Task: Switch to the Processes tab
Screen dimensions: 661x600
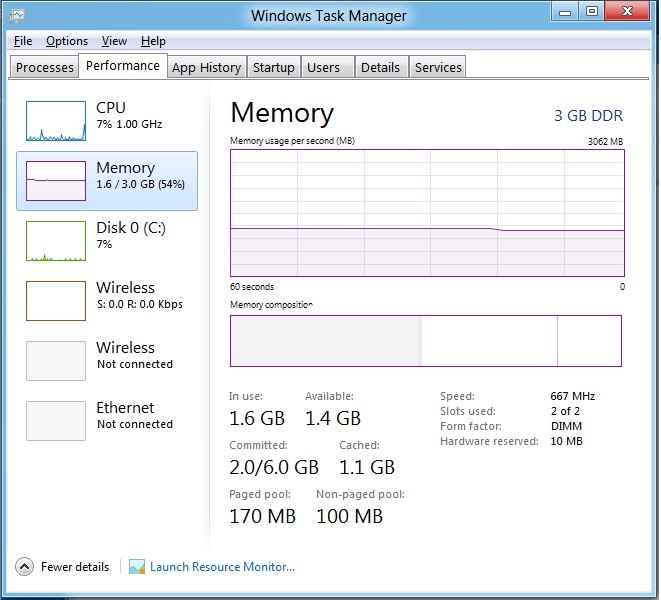Action: 44,67
